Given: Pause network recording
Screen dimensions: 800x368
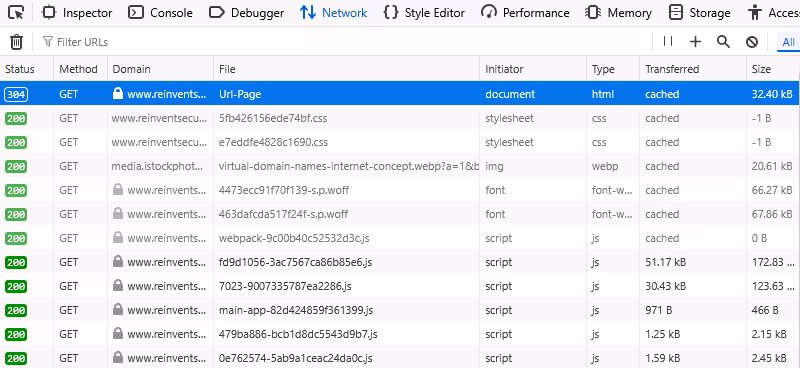Looking at the screenshot, I should (668, 41).
